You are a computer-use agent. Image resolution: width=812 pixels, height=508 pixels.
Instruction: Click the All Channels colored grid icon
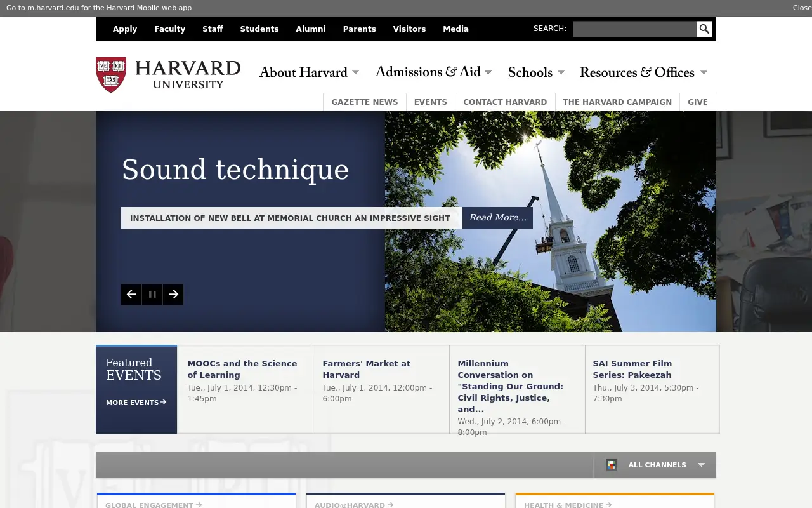[612, 465]
